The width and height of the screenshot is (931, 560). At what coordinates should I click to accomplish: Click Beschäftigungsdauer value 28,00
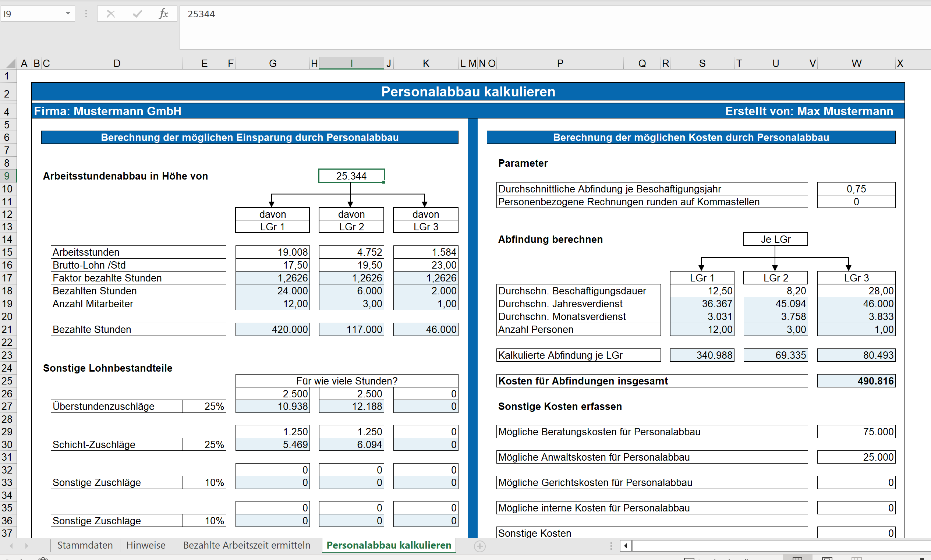[x=856, y=291]
